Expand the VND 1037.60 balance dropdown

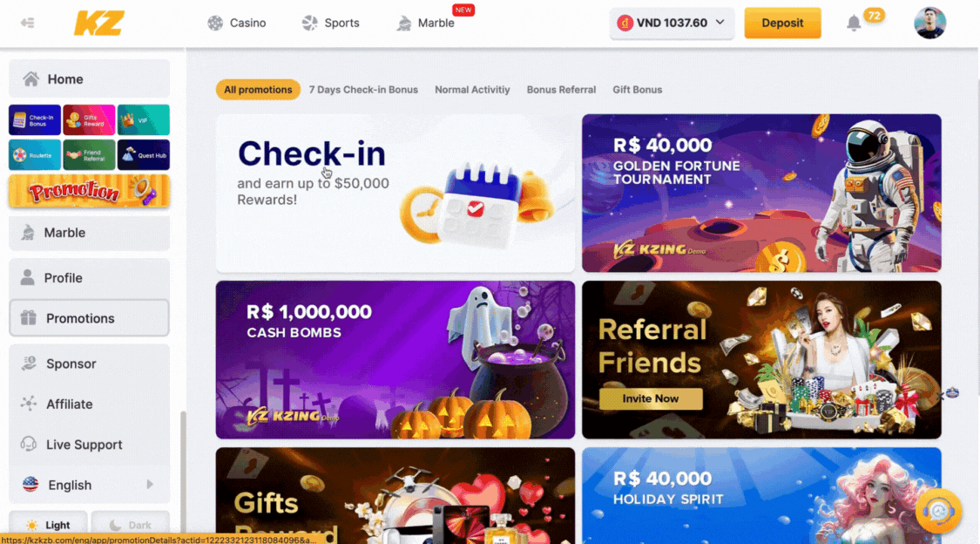[x=672, y=24]
